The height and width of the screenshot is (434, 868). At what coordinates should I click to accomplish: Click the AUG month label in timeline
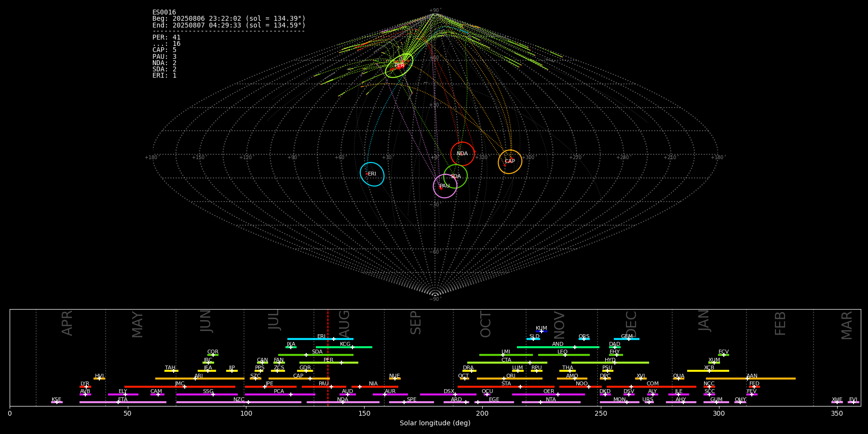pos(344,324)
